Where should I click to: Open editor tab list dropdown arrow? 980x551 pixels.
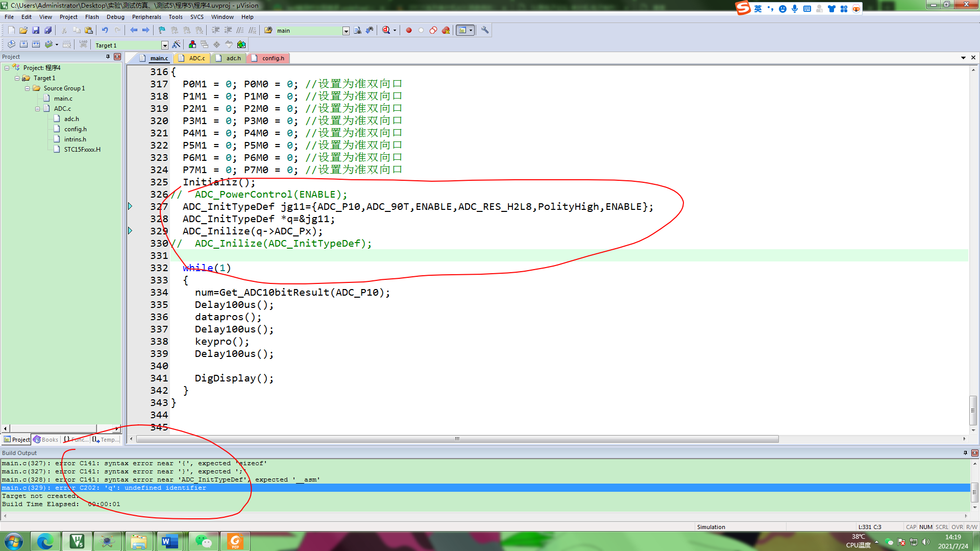point(963,58)
